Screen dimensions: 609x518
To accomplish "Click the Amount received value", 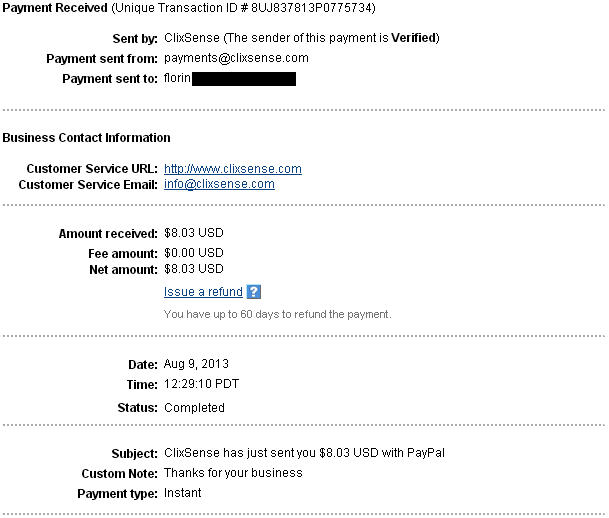I will 194,233.
